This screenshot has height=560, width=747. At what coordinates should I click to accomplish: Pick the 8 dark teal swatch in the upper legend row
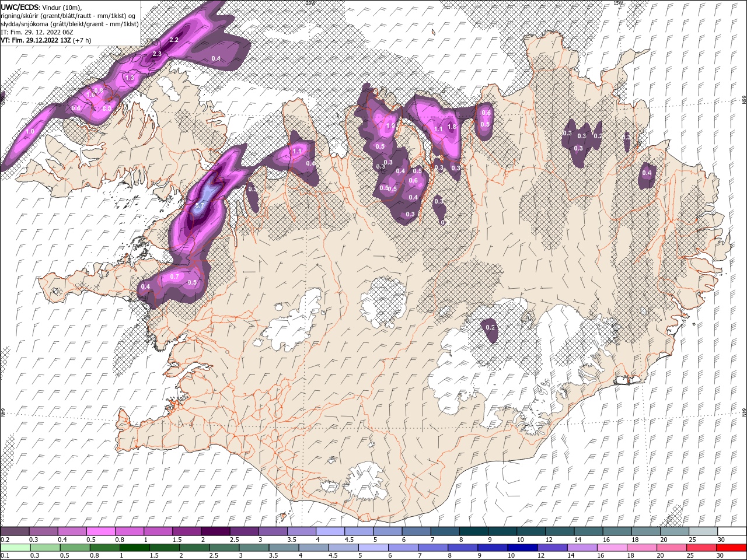pyautogui.click(x=473, y=531)
